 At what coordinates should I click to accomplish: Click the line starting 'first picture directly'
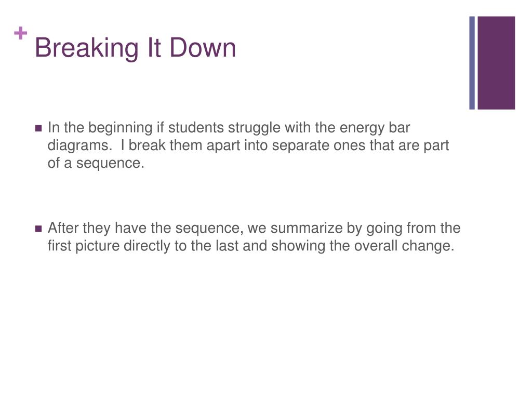(x=251, y=246)
